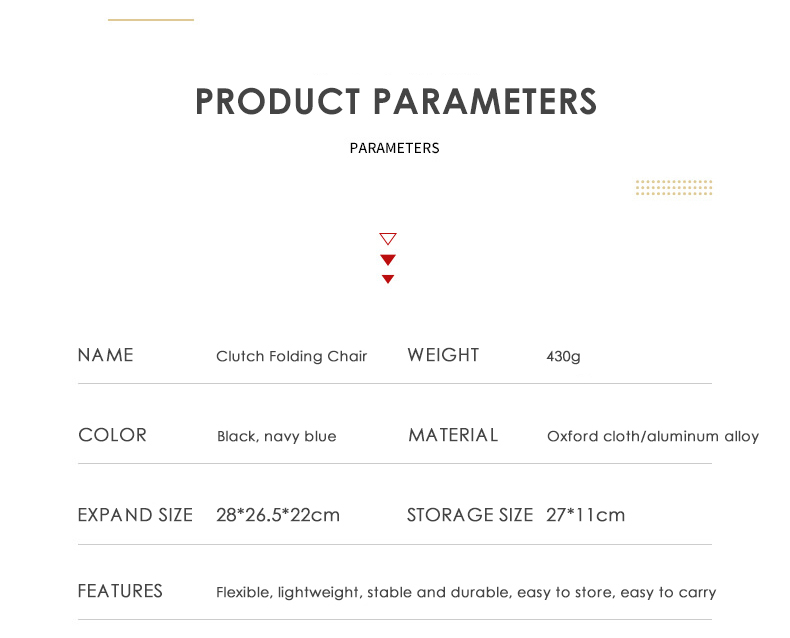Click the FEATURES label
This screenshot has width=790, height=638.
pos(120,591)
